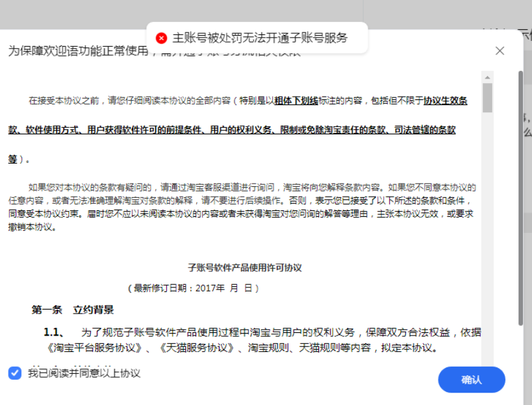This screenshot has width=532, height=405.
Task: Close the agreement dialog with the X
Action: point(500,51)
